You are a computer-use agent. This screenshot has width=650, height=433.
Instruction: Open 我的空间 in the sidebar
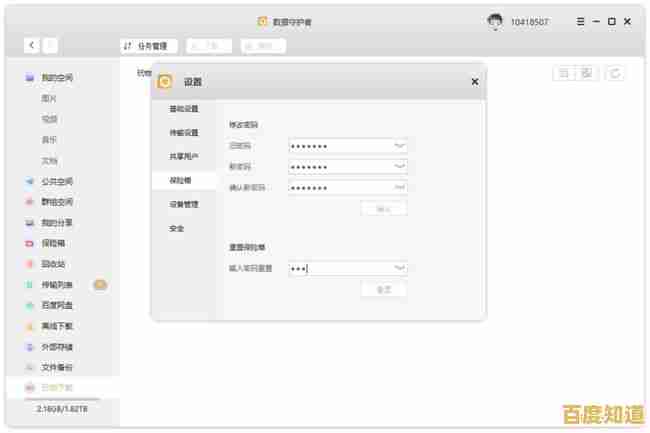pyautogui.click(x=57, y=77)
